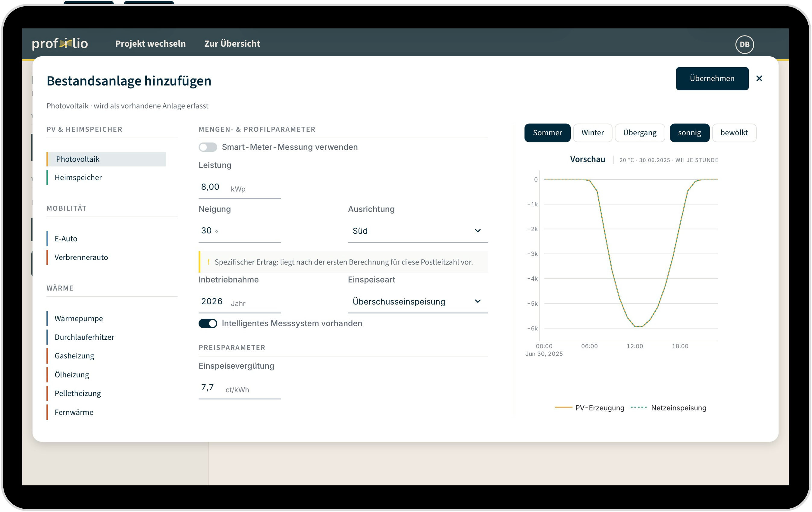This screenshot has height=512, width=812.
Task: Click Projekt wechseln in the header
Action: [x=150, y=43]
